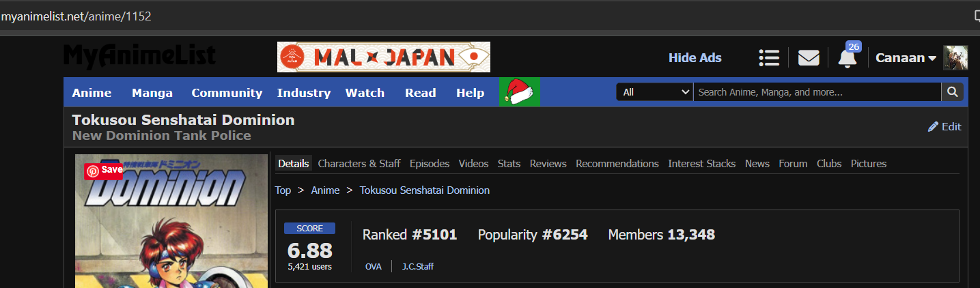Click the MyAnimeList logo

pos(140,57)
